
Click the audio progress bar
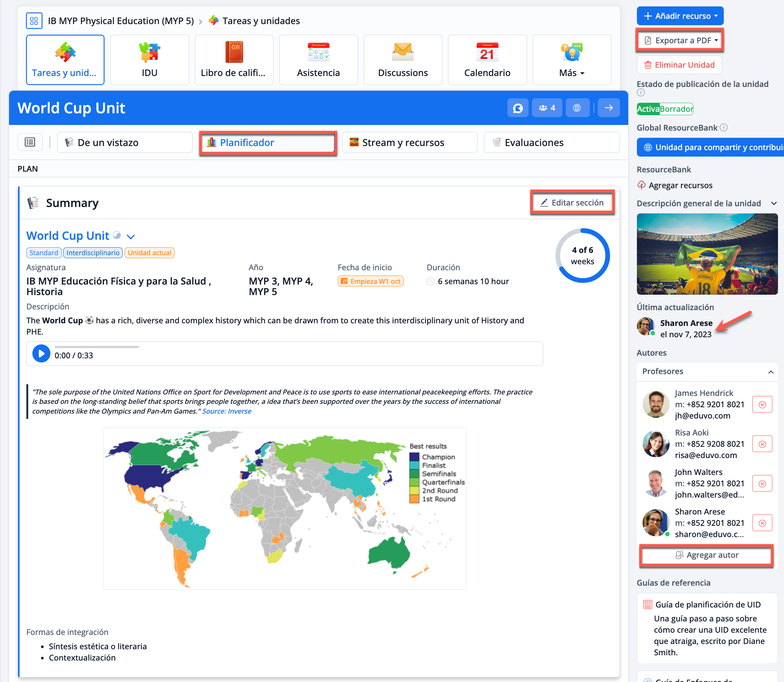[97, 347]
